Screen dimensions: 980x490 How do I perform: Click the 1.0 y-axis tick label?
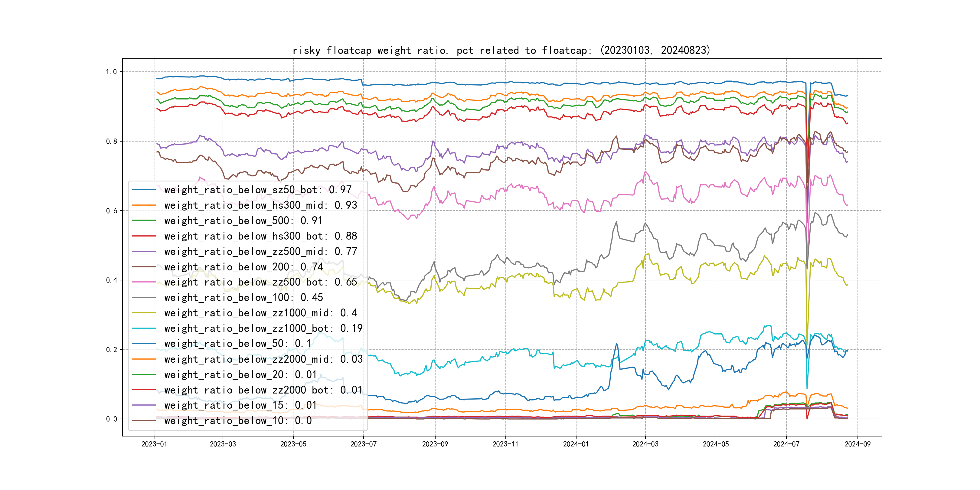(111, 72)
